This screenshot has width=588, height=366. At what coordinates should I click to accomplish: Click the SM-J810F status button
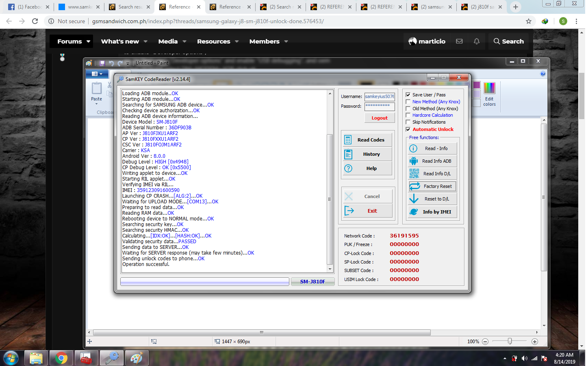[x=312, y=281]
